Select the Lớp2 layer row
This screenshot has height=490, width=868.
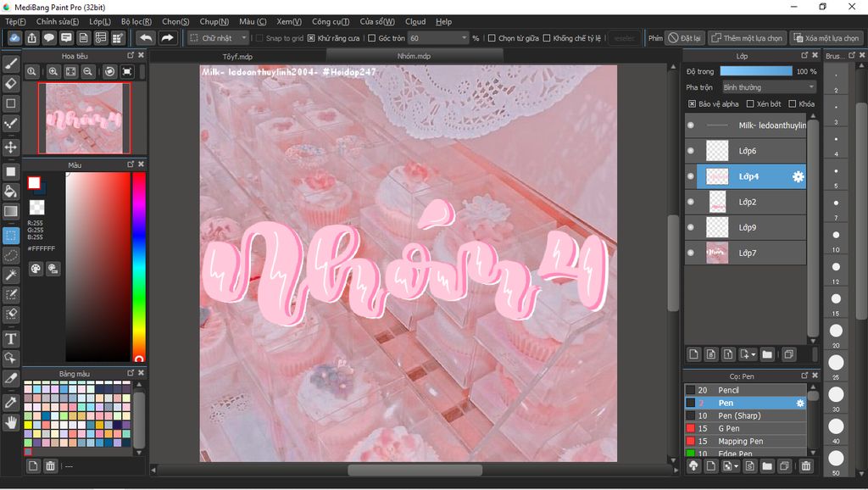coord(745,202)
